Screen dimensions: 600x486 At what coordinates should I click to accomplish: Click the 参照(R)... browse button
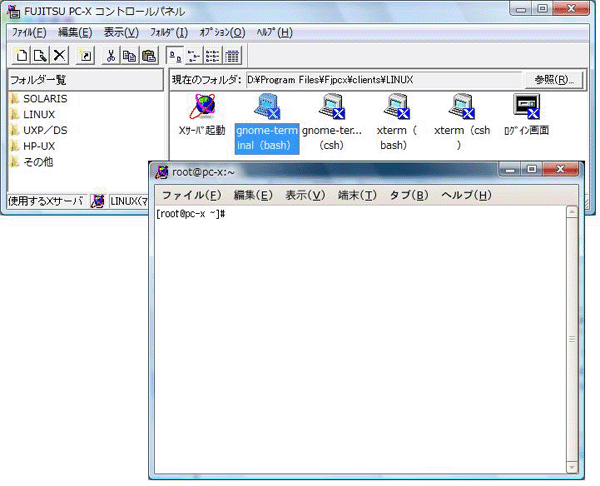[x=554, y=80]
